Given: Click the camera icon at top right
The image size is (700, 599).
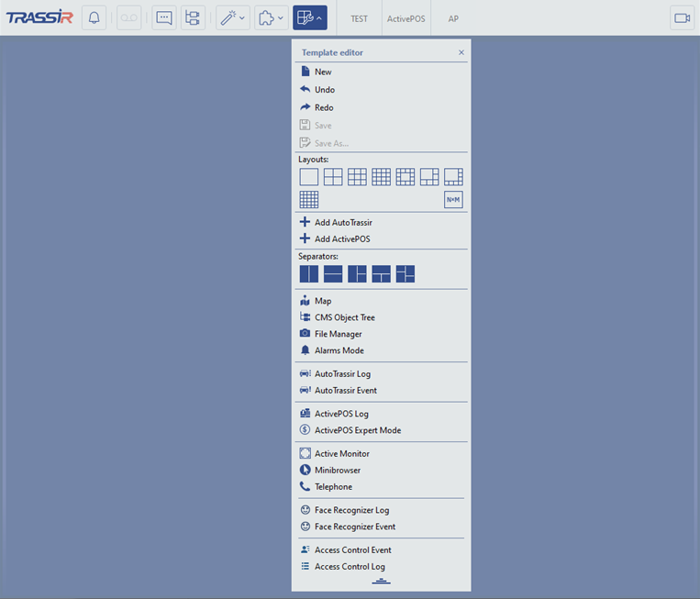Looking at the screenshot, I should pyautogui.click(x=682, y=18).
